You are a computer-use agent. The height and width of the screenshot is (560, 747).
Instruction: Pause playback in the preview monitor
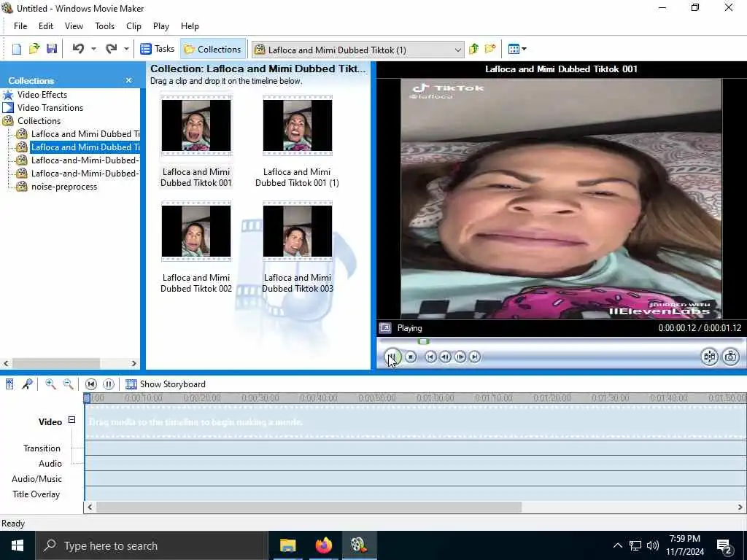392,357
